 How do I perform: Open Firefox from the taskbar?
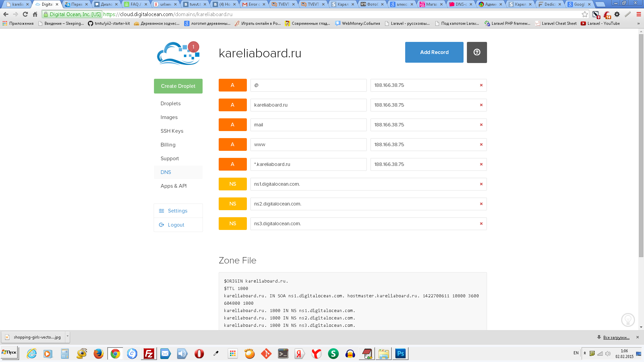(x=98, y=354)
